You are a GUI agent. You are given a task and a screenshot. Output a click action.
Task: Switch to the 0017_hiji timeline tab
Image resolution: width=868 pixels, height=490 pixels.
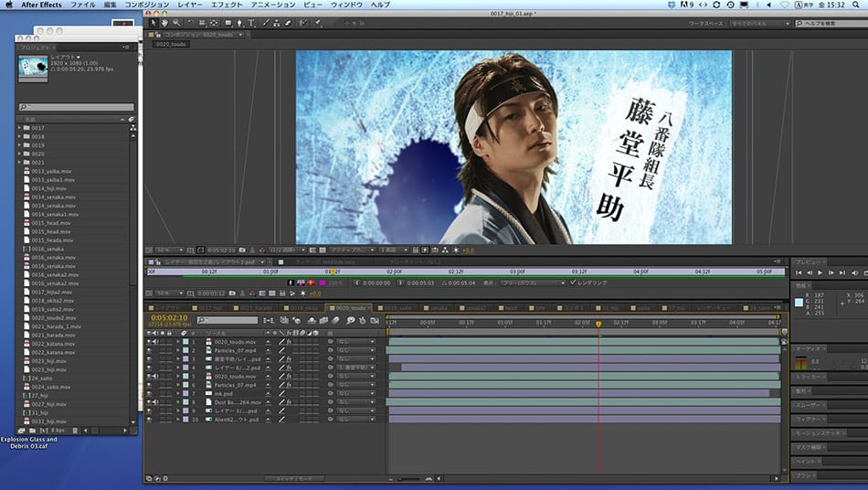(x=210, y=309)
